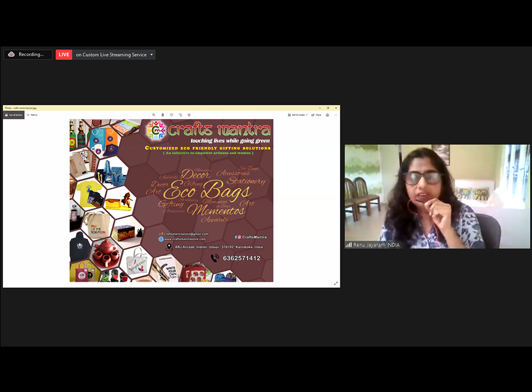Maximize the Photos window
532x392 pixels.
tap(328, 108)
